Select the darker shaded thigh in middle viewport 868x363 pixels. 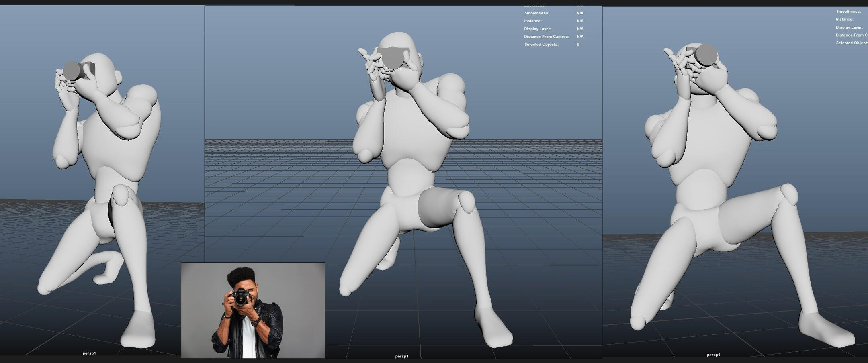point(436,208)
